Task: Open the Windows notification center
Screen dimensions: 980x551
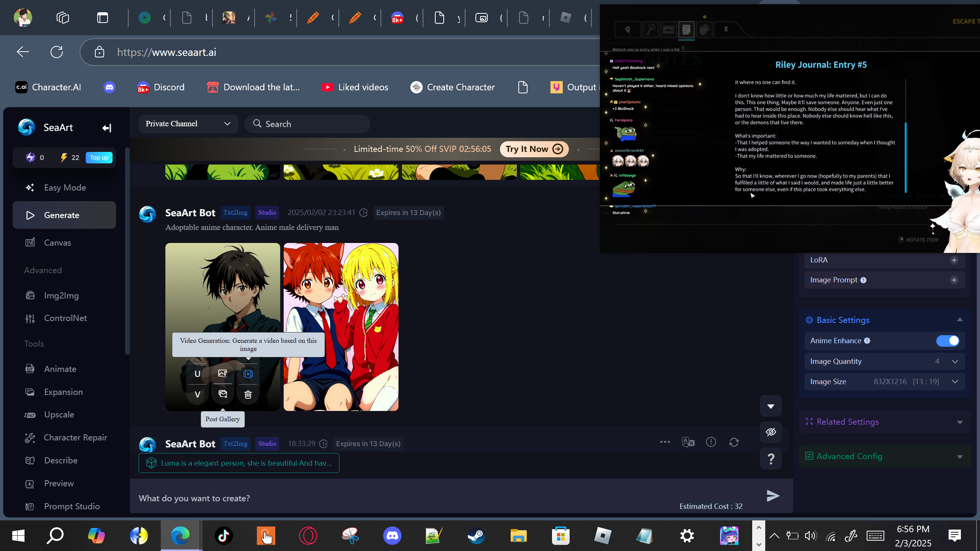Action: point(955,536)
